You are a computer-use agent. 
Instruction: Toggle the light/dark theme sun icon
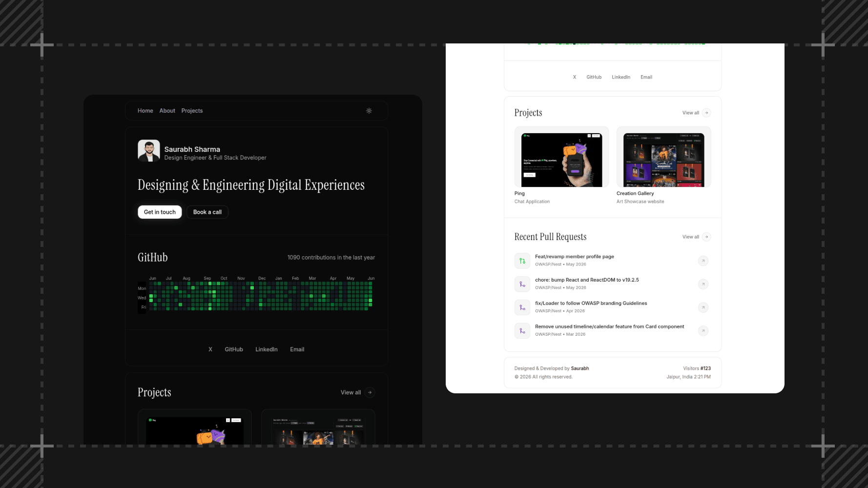(369, 111)
